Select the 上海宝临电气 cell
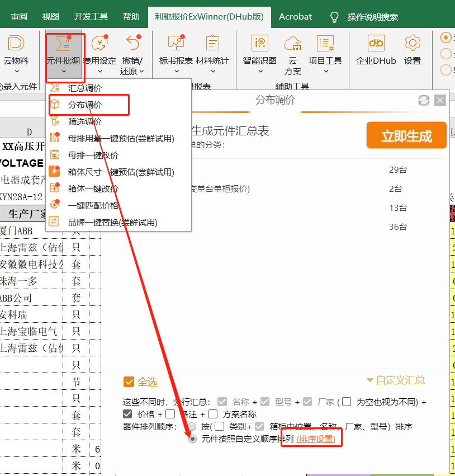 coord(31,332)
